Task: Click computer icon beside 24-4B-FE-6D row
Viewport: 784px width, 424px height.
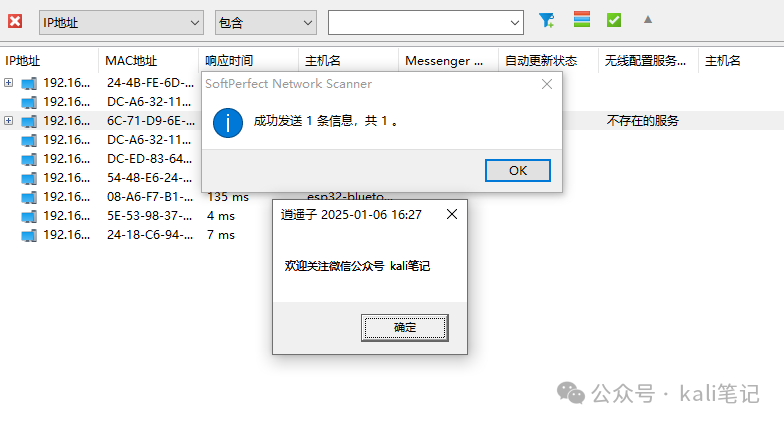Action: pos(29,83)
